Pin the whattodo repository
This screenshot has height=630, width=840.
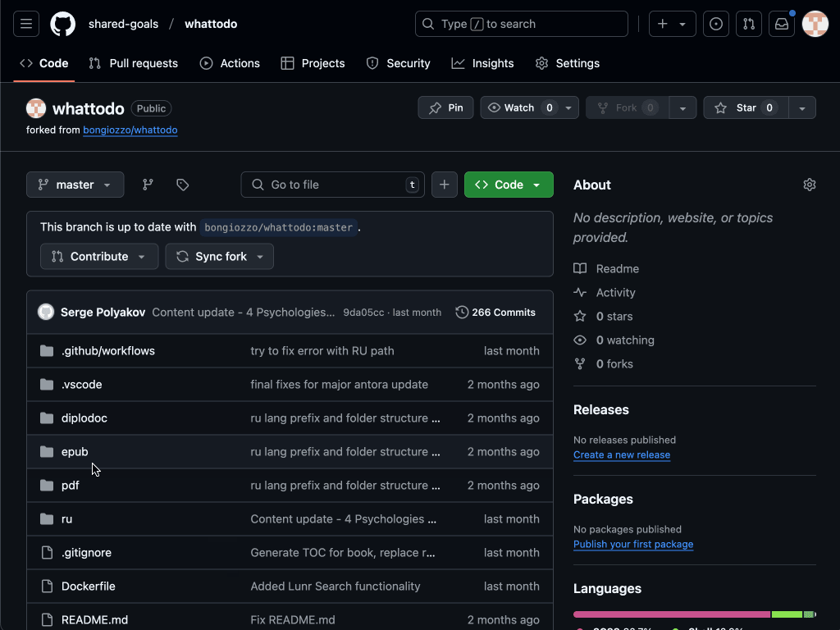pyautogui.click(x=445, y=107)
